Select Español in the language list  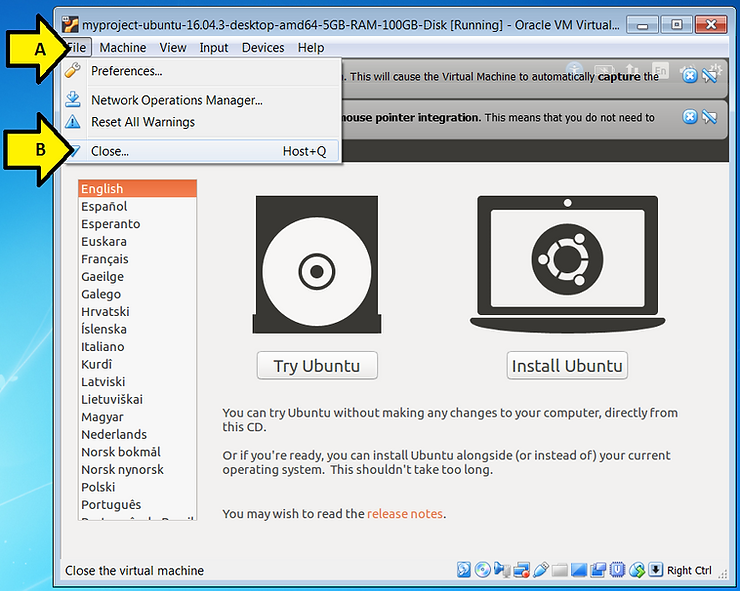coord(104,206)
